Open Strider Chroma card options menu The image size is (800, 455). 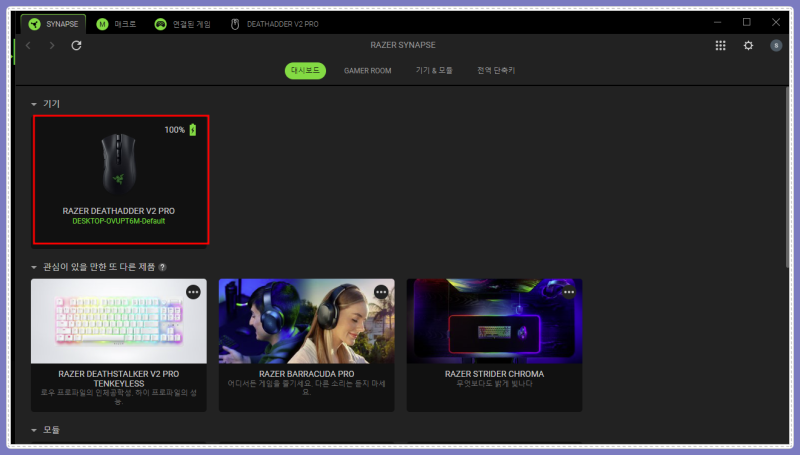point(569,292)
